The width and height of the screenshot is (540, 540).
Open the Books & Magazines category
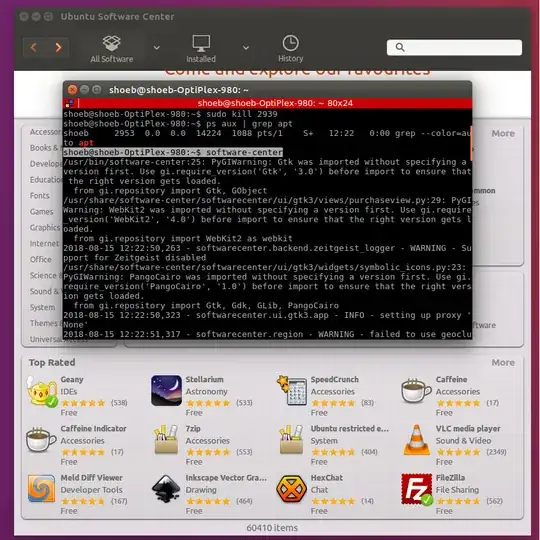[x=45, y=148]
